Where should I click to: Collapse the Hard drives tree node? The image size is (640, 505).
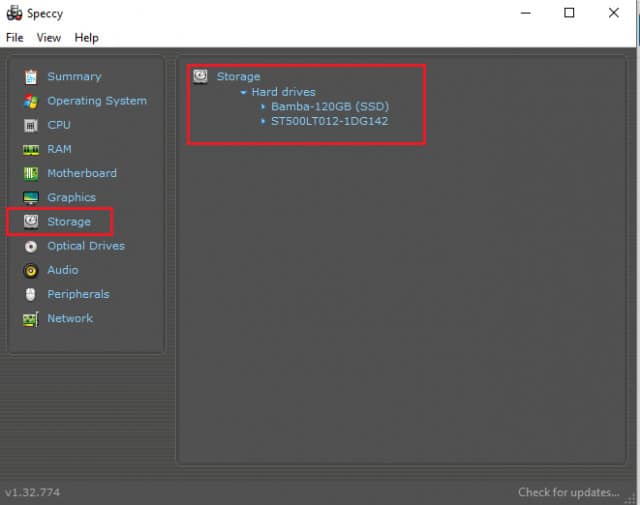(x=243, y=92)
